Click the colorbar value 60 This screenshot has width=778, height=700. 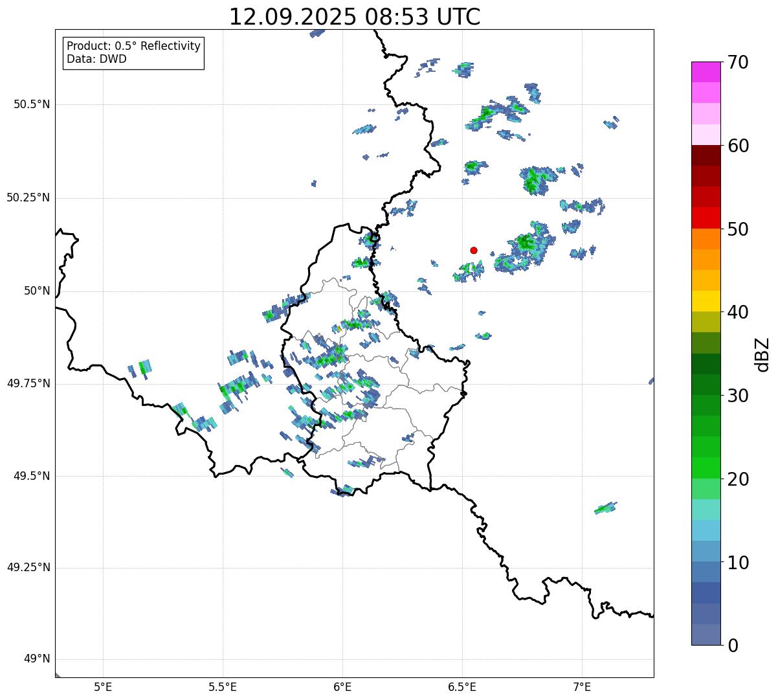click(738, 146)
